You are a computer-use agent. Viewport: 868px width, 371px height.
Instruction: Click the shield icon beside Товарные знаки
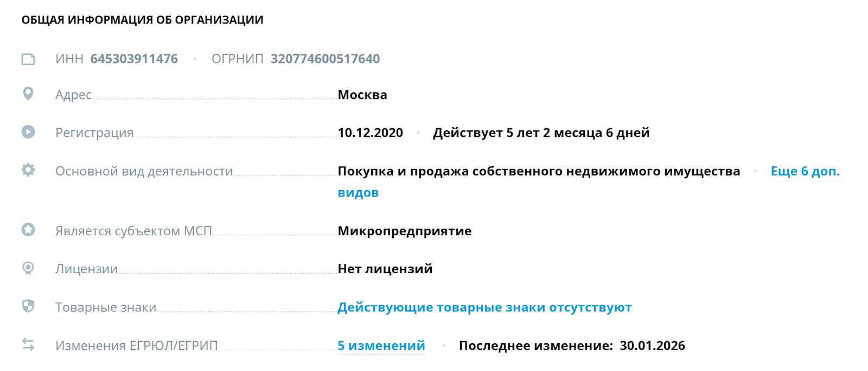pos(27,306)
